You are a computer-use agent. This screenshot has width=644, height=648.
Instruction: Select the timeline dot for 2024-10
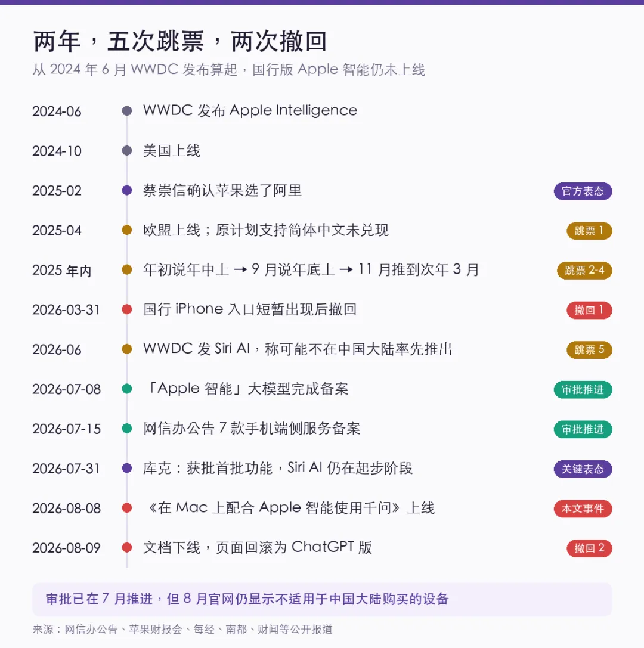tap(127, 150)
